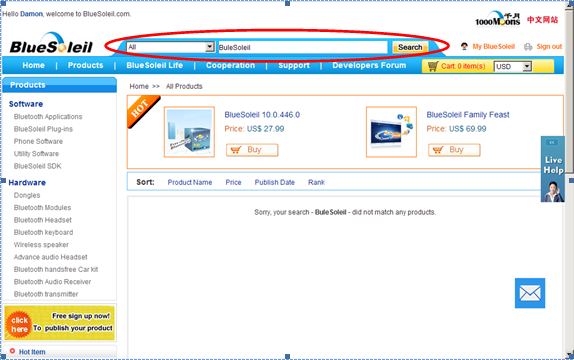The width and height of the screenshot is (574, 360).
Task: Select Phone Software in sidebar
Action: coord(38,141)
